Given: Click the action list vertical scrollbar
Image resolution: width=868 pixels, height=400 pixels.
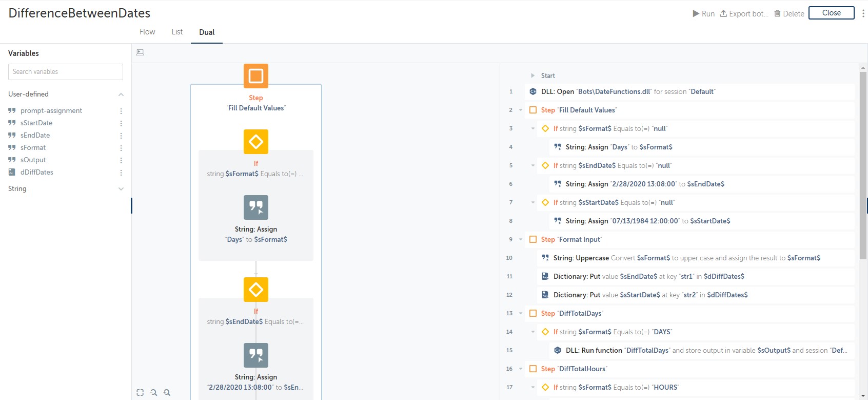Looking at the screenshot, I should [x=863, y=165].
